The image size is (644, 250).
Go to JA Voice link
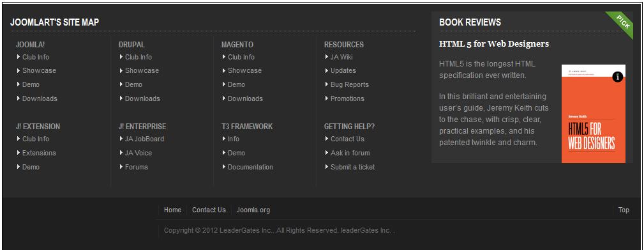click(x=139, y=153)
